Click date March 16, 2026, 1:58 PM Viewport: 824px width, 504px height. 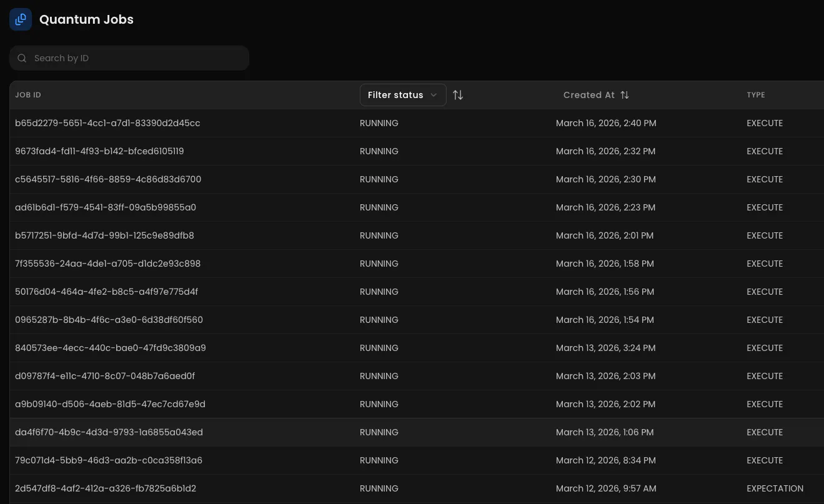[605, 264]
